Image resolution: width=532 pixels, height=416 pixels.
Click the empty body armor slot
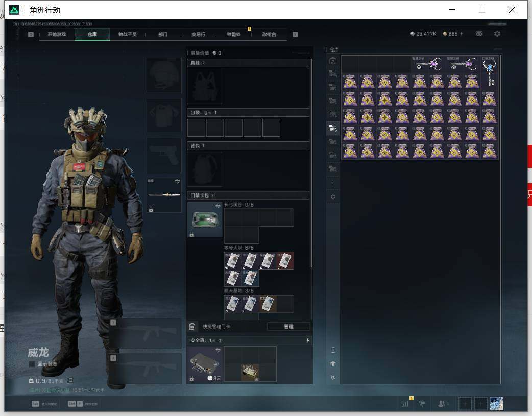point(164,115)
